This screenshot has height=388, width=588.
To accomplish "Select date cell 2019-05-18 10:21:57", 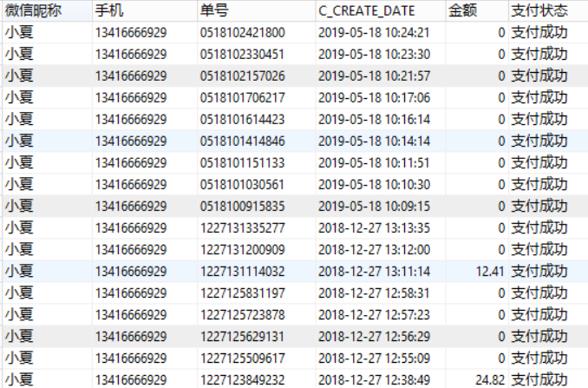I will point(374,76).
